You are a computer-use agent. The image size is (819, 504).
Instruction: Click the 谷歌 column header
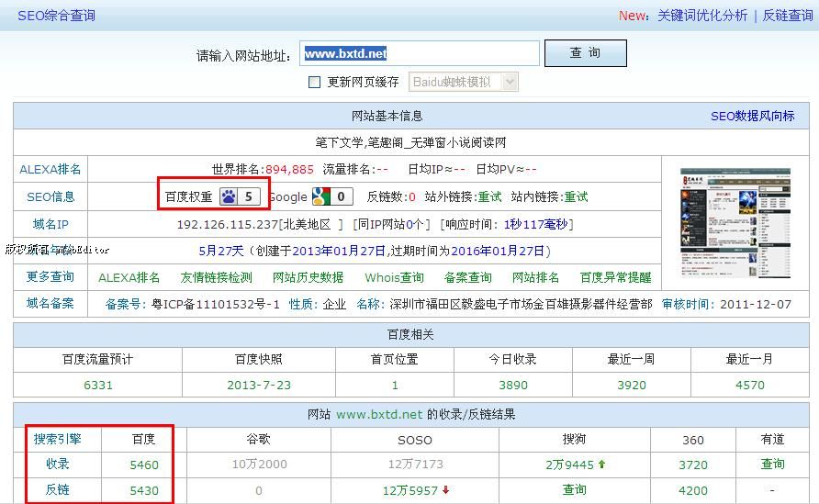tap(259, 439)
